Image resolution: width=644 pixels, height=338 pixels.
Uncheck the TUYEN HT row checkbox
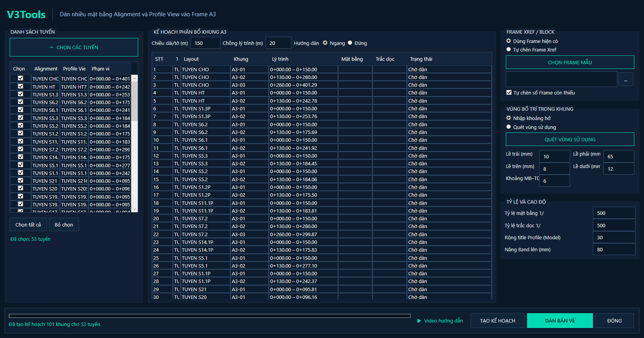[21, 86]
